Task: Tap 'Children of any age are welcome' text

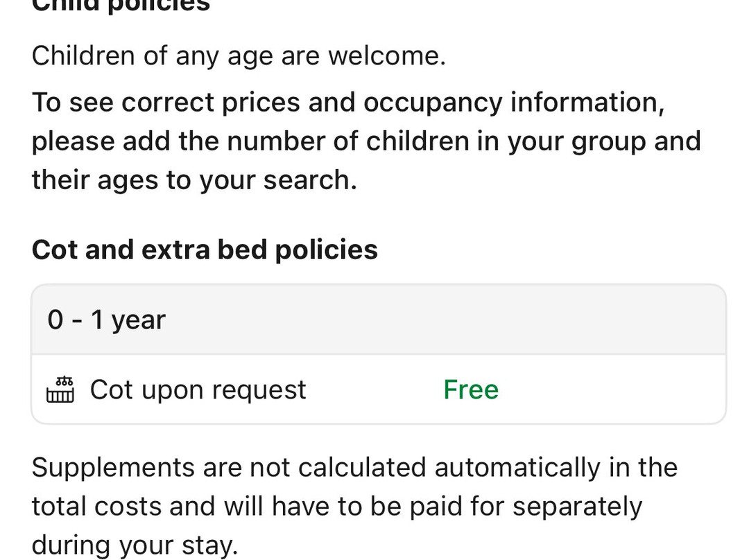Action: click(238, 56)
